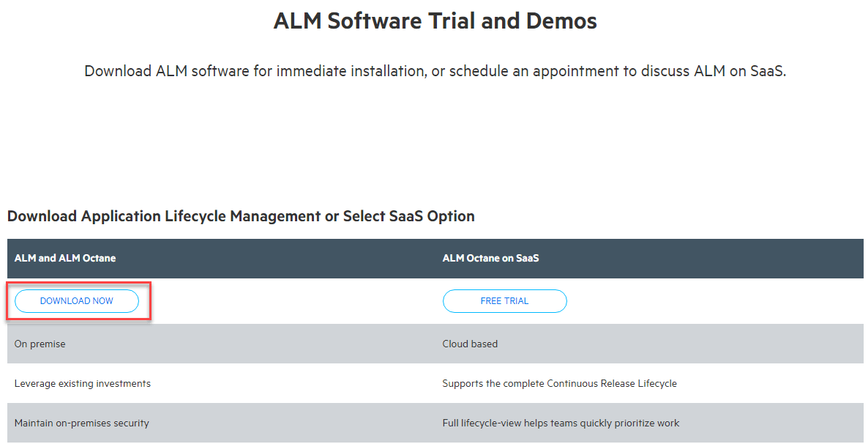
Task: Click 'Supports the complete Continuous Release Lifecycle' text
Action: tap(559, 383)
